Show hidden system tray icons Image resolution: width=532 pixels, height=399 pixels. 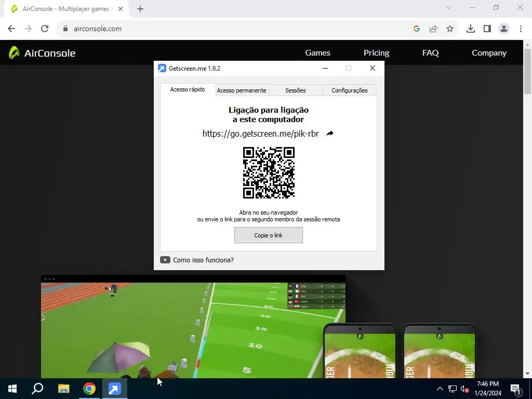coord(440,389)
